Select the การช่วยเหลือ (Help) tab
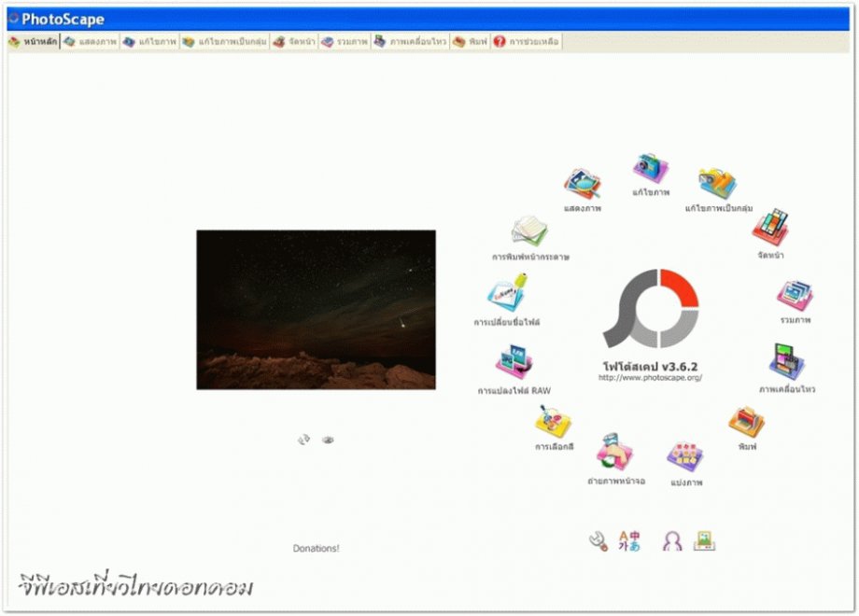The height and width of the screenshot is (616, 859). coord(527,42)
